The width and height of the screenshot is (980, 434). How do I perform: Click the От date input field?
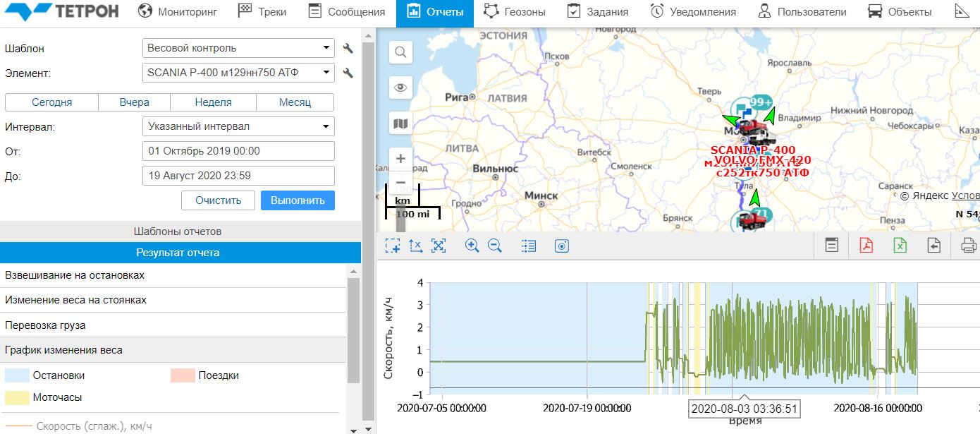[238, 151]
